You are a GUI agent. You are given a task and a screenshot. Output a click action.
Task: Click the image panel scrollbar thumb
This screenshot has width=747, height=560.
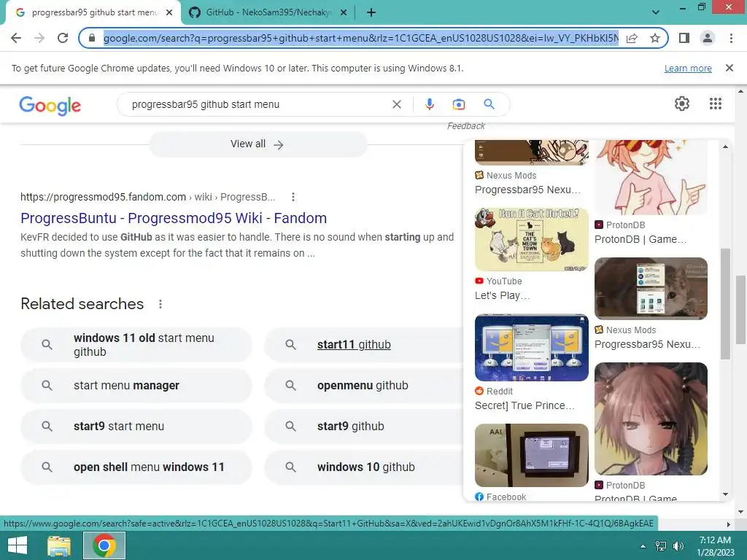(725, 304)
